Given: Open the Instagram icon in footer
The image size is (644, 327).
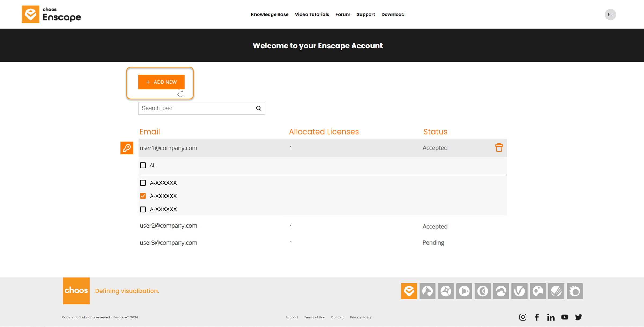Looking at the screenshot, I should [523, 317].
